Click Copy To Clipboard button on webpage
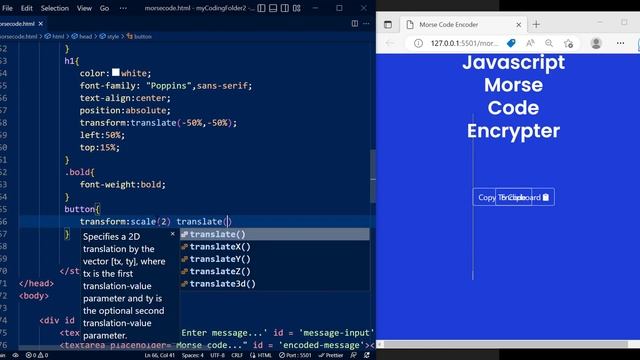 tap(513, 197)
